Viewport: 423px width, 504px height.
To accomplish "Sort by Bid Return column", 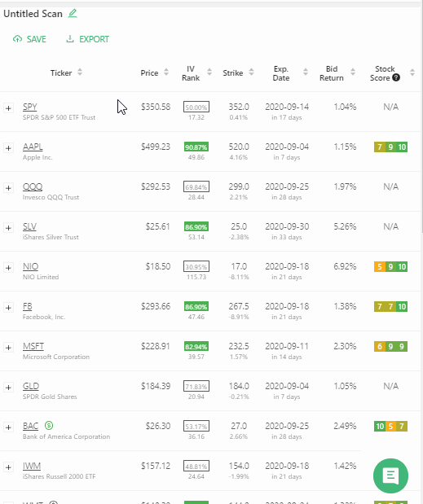I will [x=353, y=72].
